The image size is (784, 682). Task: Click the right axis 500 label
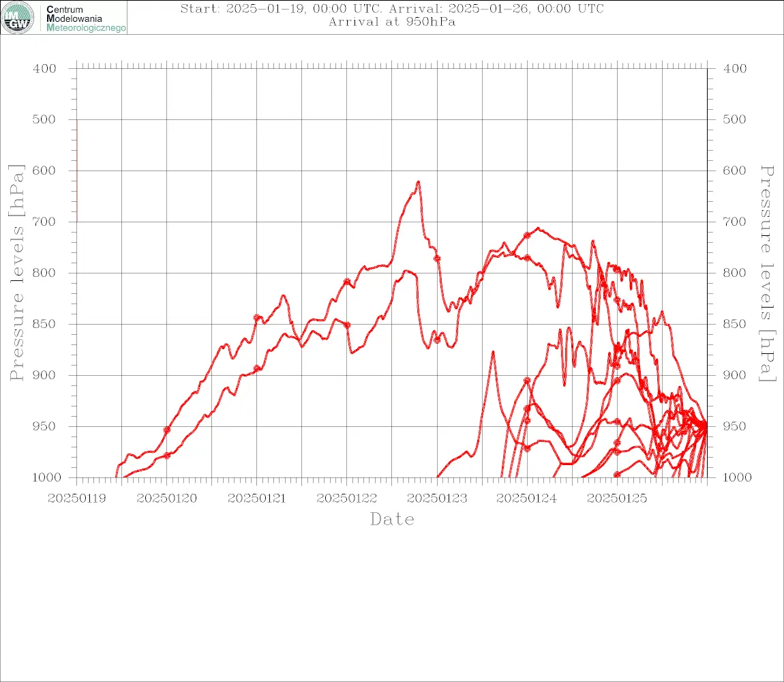[734, 119]
